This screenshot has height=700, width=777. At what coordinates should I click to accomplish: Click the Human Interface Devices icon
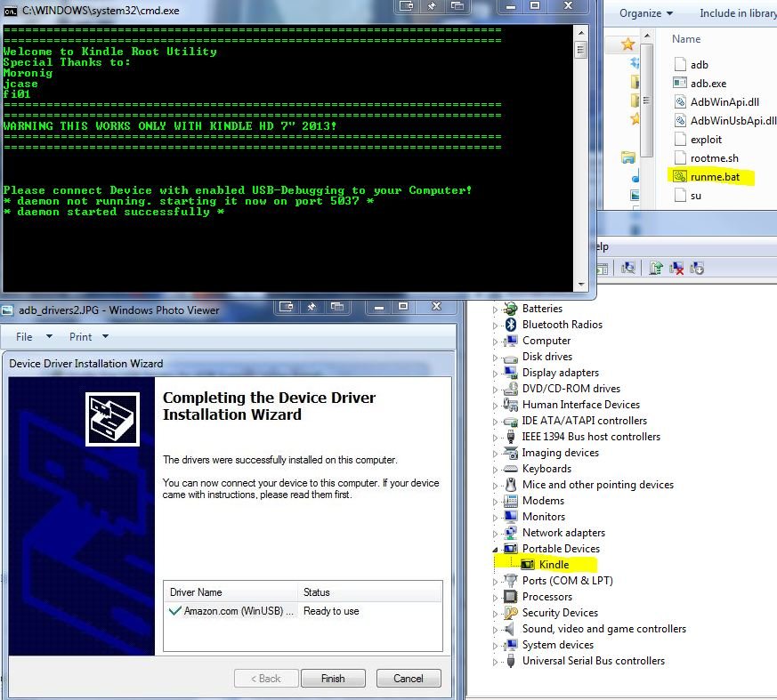click(510, 405)
